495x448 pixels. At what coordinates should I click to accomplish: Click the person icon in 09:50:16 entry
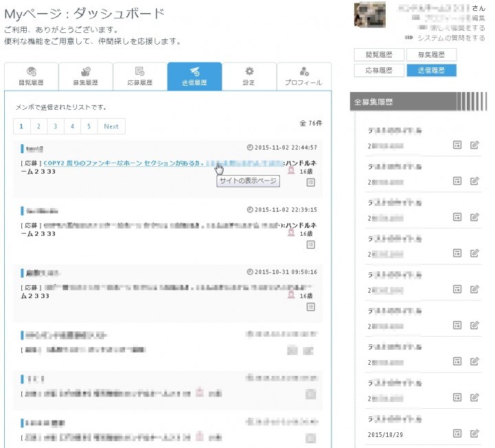(x=291, y=295)
